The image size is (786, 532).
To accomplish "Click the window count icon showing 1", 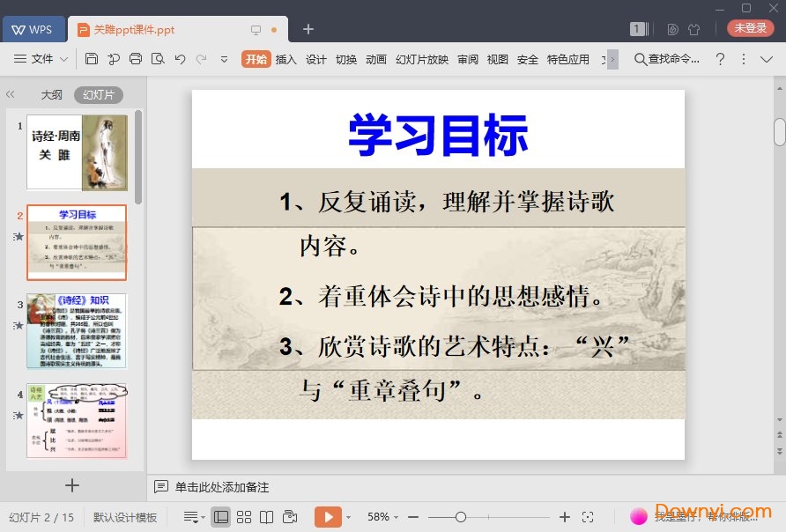I will [639, 29].
